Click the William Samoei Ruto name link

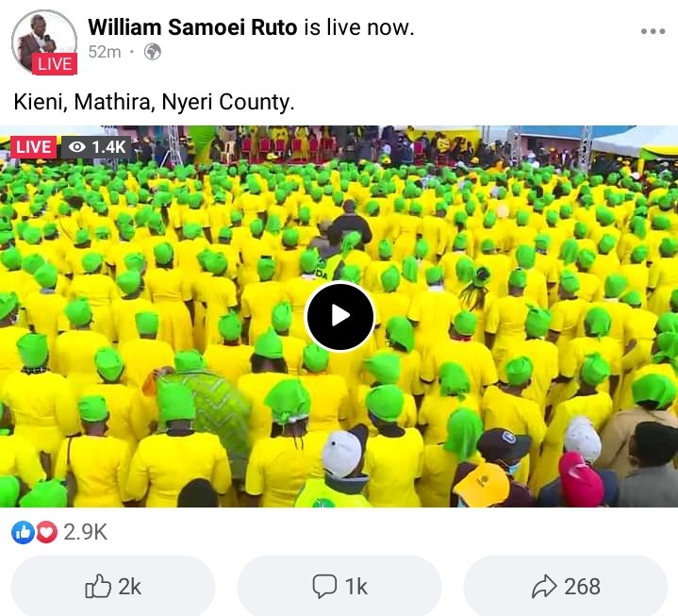point(192,27)
